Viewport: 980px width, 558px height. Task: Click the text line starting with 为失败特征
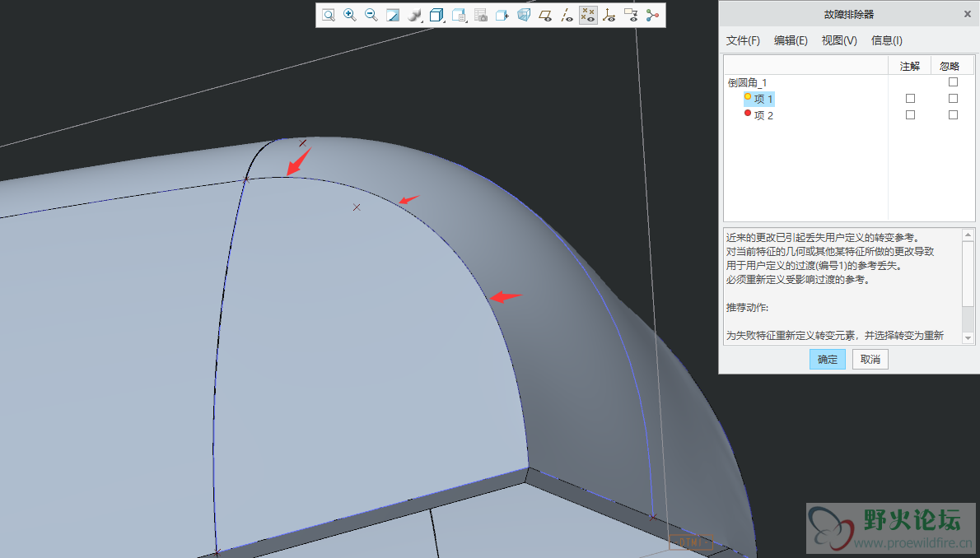point(835,336)
